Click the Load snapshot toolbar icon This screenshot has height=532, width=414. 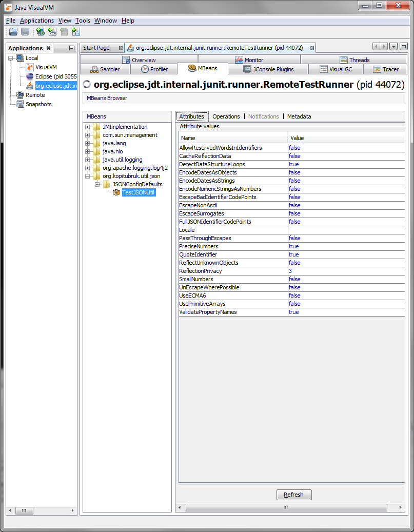[x=13, y=32]
